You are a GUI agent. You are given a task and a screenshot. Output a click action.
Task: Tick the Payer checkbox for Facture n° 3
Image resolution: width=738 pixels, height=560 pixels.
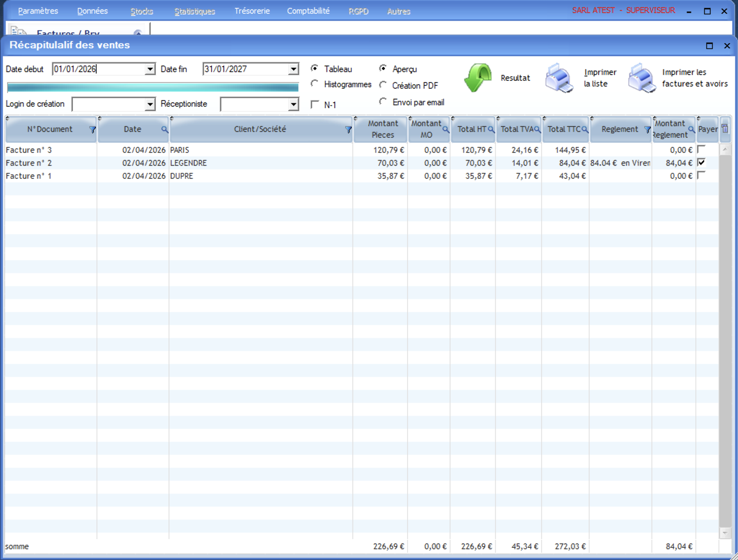701,149
